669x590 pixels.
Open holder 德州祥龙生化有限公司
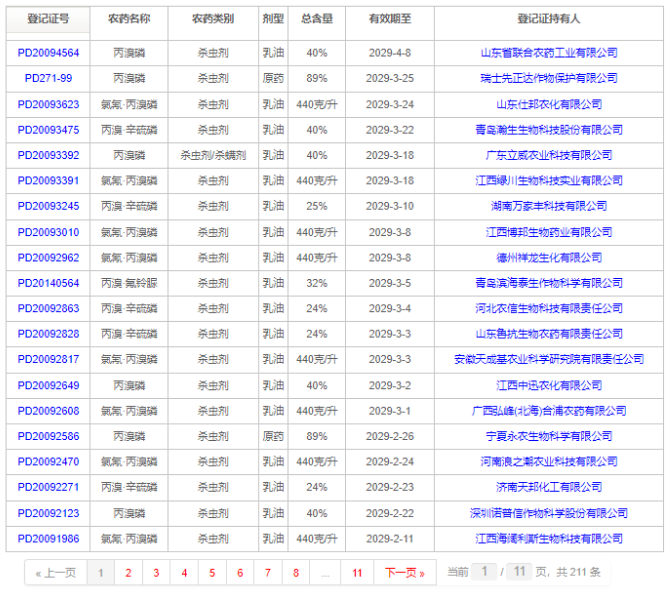tap(549, 258)
